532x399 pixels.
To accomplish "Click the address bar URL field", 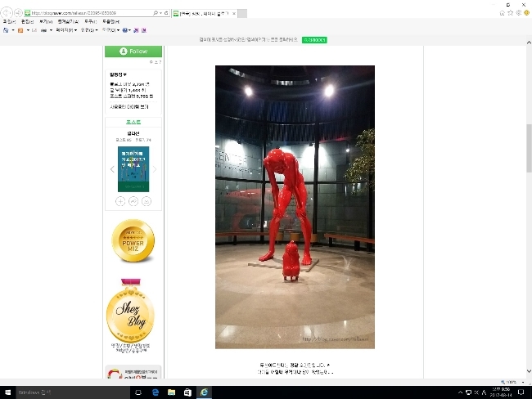I will (x=88, y=13).
